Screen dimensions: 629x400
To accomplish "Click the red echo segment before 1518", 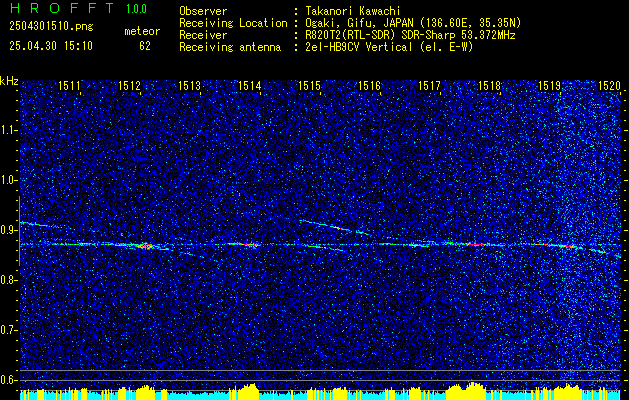I will [469, 244].
